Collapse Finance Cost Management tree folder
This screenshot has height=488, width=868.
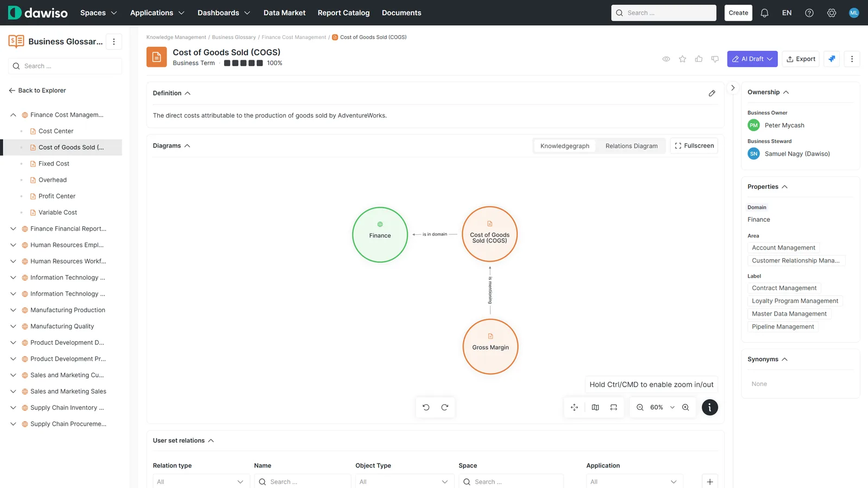(x=14, y=115)
